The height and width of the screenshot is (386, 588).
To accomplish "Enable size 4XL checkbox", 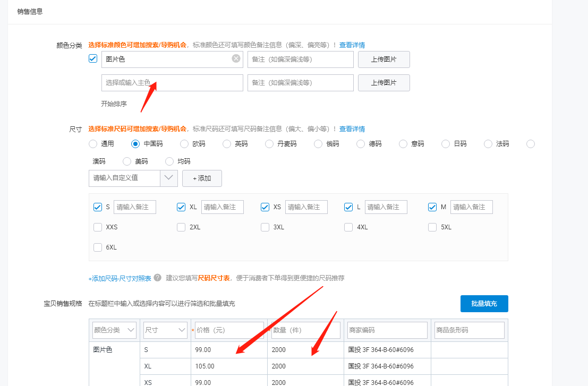I will click(x=348, y=227).
